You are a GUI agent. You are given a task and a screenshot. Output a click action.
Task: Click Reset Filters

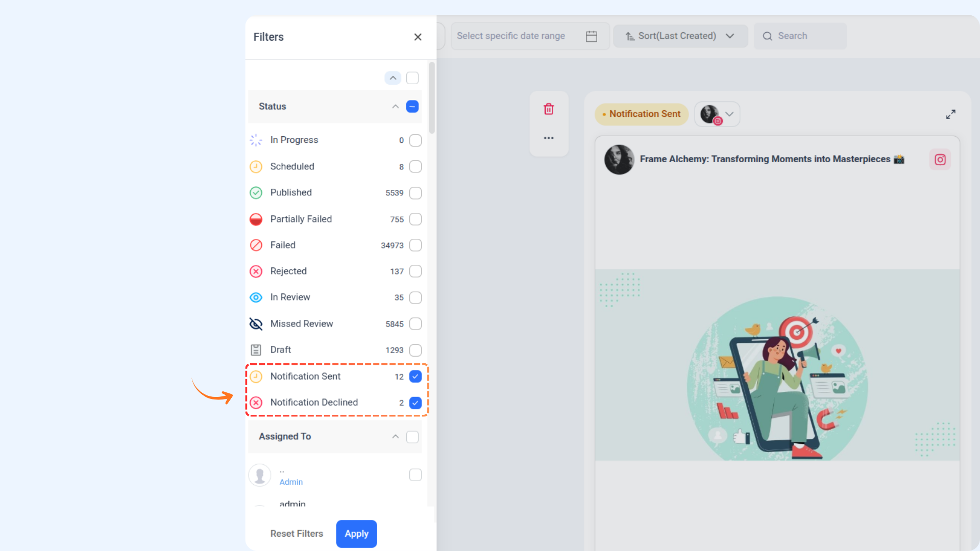(x=297, y=534)
